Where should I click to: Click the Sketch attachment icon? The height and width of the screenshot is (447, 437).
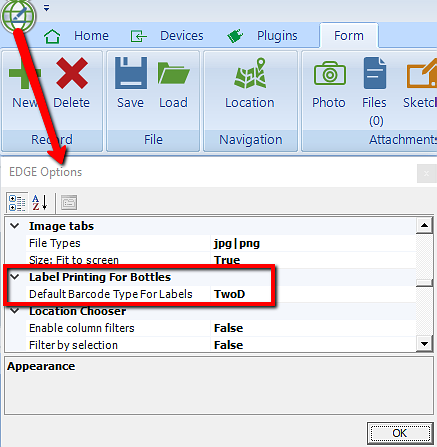pos(421,73)
